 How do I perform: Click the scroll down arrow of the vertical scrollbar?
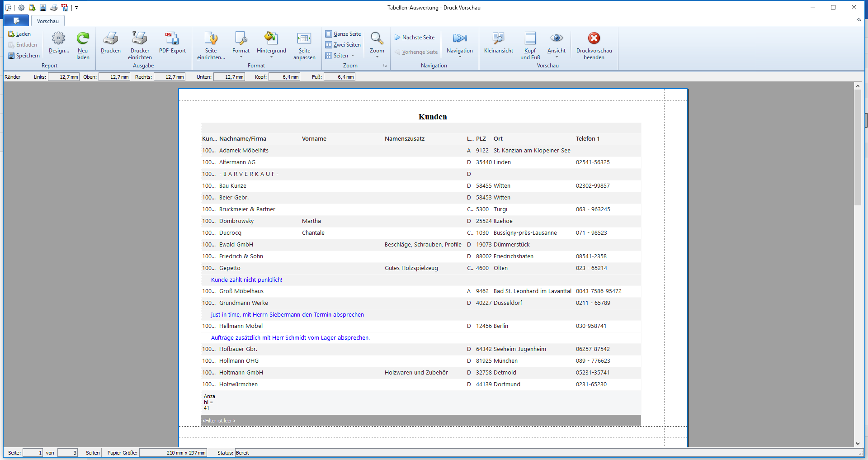tap(858, 444)
